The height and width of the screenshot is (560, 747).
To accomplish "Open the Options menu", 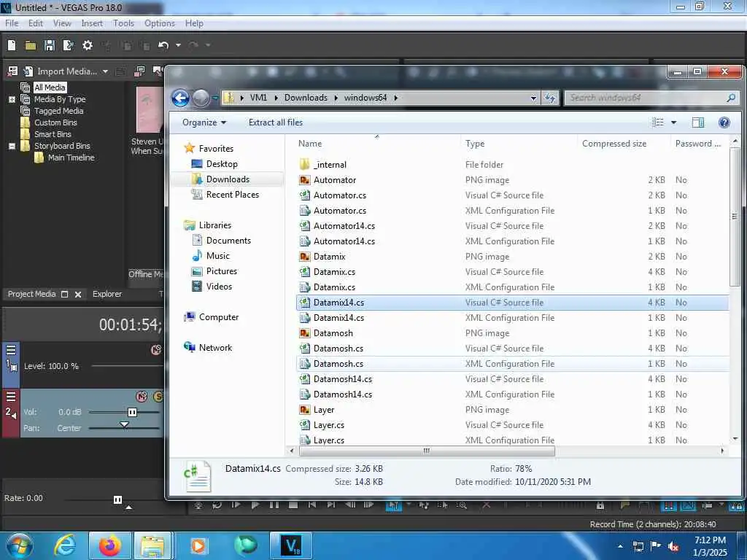I will (160, 23).
